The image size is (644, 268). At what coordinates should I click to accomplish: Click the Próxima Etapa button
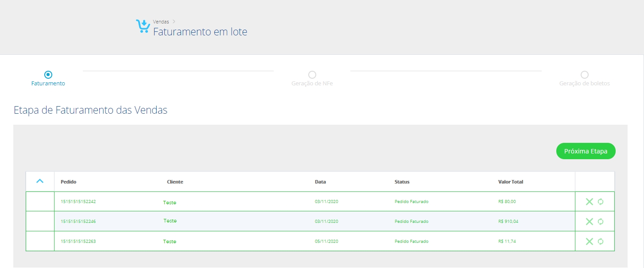point(586,151)
